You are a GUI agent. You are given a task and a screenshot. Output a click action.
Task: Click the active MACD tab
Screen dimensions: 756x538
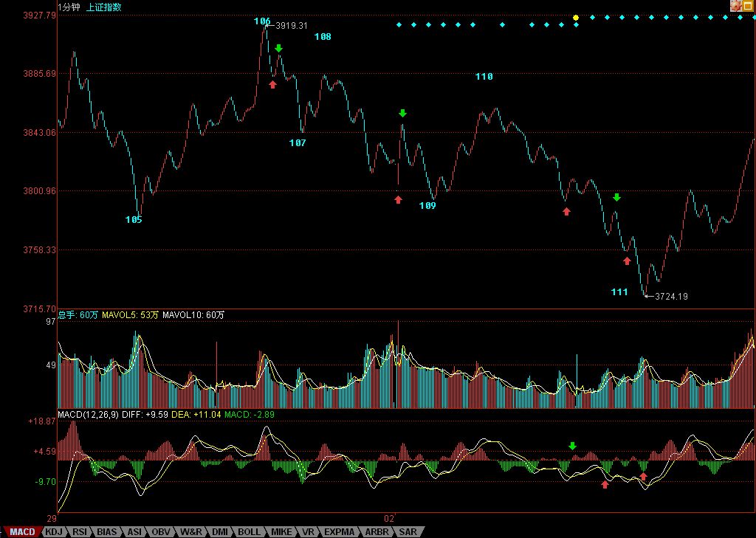tap(22, 531)
